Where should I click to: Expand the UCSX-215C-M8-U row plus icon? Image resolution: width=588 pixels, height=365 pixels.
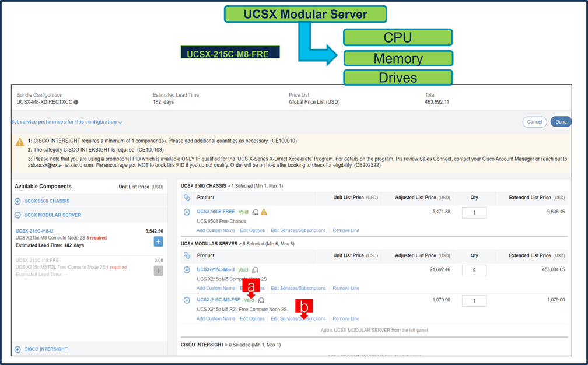click(x=187, y=270)
